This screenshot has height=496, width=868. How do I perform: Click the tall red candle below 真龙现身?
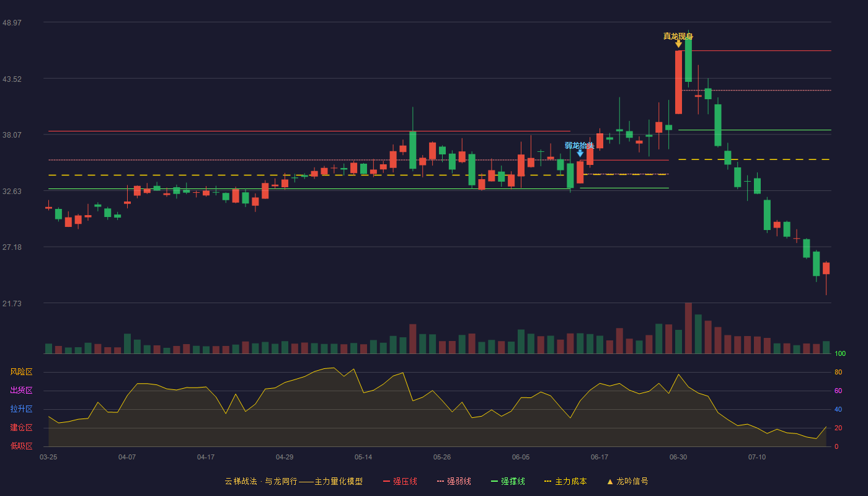[x=678, y=82]
